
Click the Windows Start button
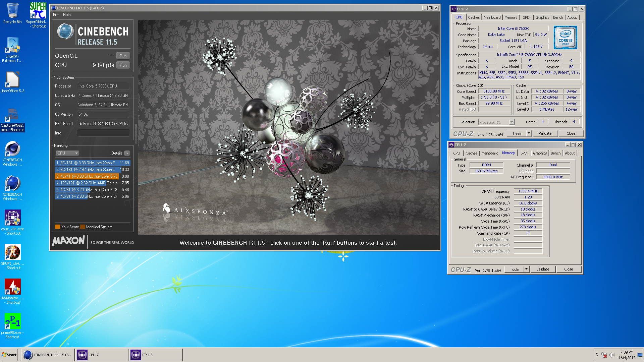[9, 355]
